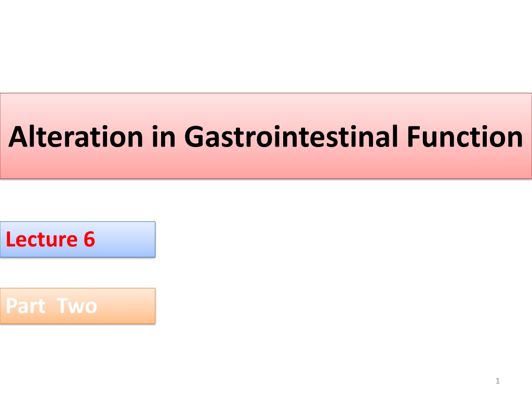Viewport: 532px width, 399px height.
Task: Click the slide number 1 footer
Action: 498,381
